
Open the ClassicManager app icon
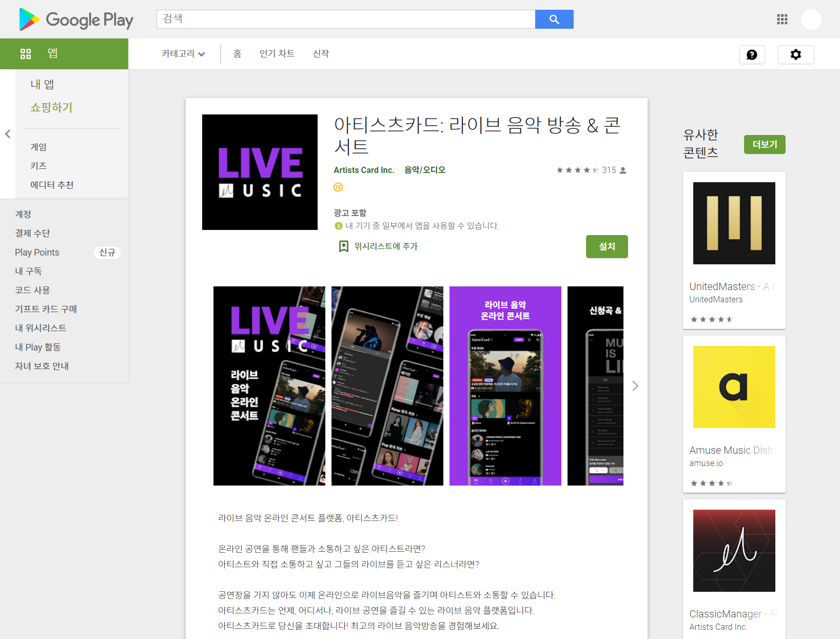[x=734, y=551]
